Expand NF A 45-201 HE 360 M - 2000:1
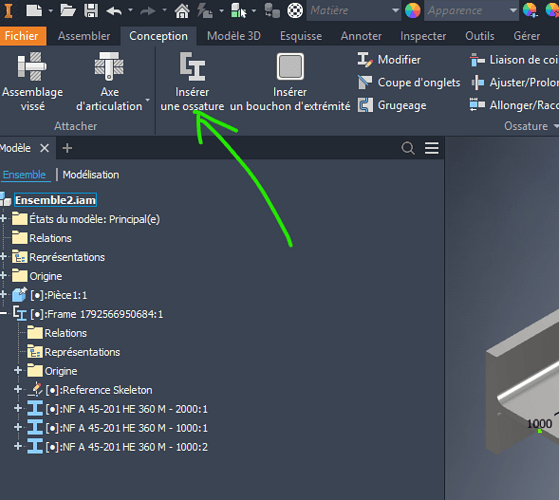The width and height of the screenshot is (559, 500). (18, 408)
